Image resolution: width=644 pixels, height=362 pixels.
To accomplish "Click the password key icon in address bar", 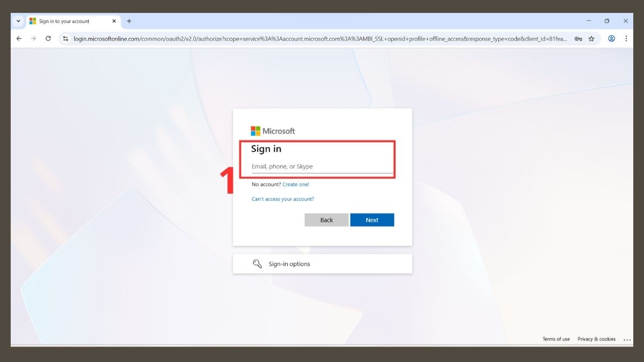I will [578, 39].
